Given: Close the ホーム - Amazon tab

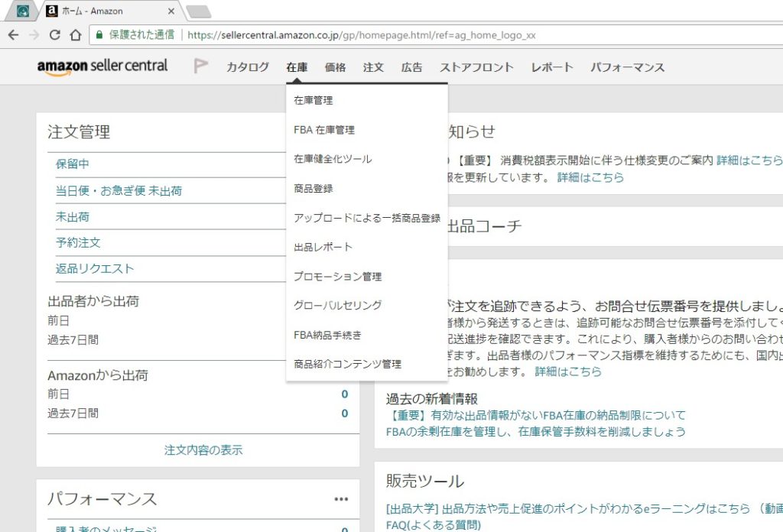Looking at the screenshot, I should pyautogui.click(x=171, y=11).
